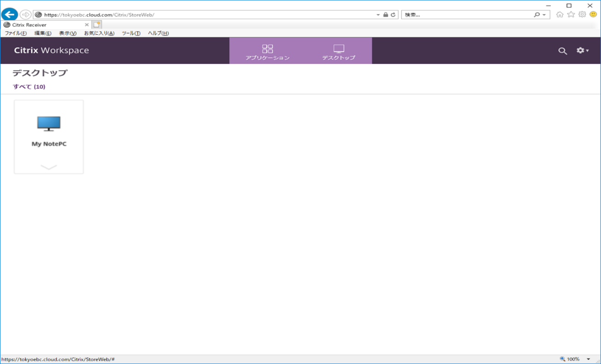Launch the My NotePC desktop icon
This screenshot has width=601, height=364.
tap(49, 124)
